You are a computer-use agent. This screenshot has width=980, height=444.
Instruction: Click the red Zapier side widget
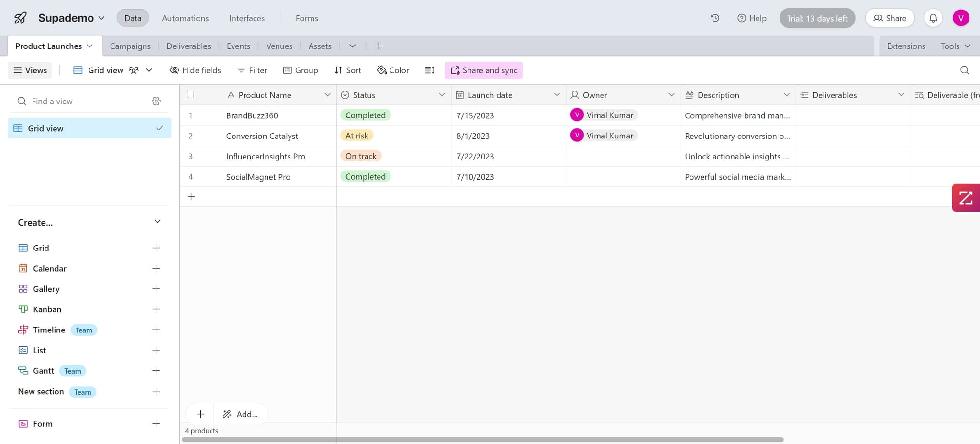(x=966, y=198)
